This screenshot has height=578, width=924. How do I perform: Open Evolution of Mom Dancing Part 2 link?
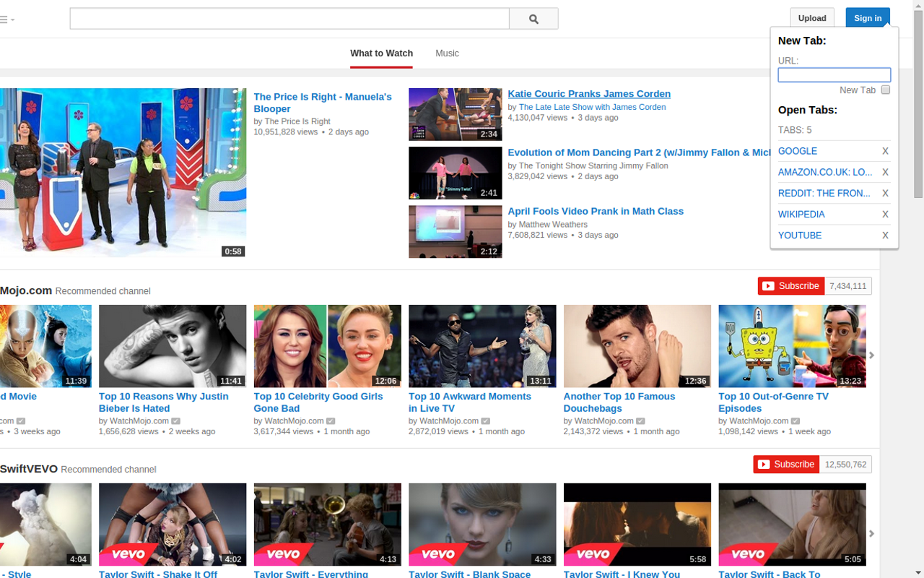pos(640,152)
